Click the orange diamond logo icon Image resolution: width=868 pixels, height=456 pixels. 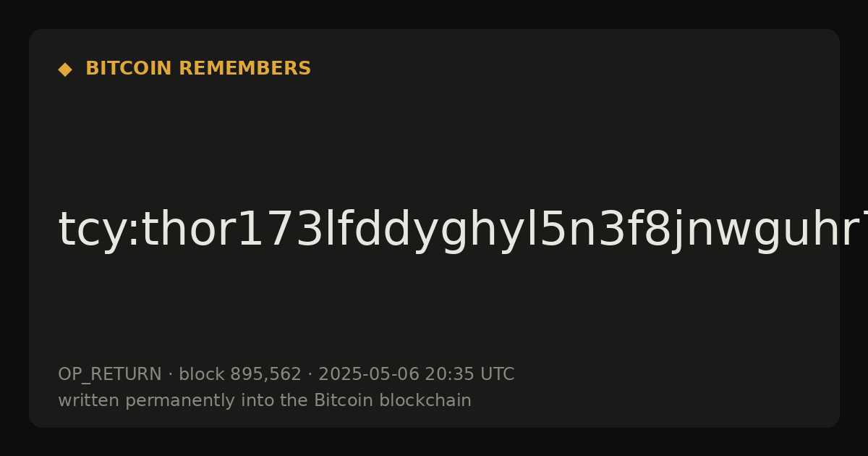click(65, 69)
